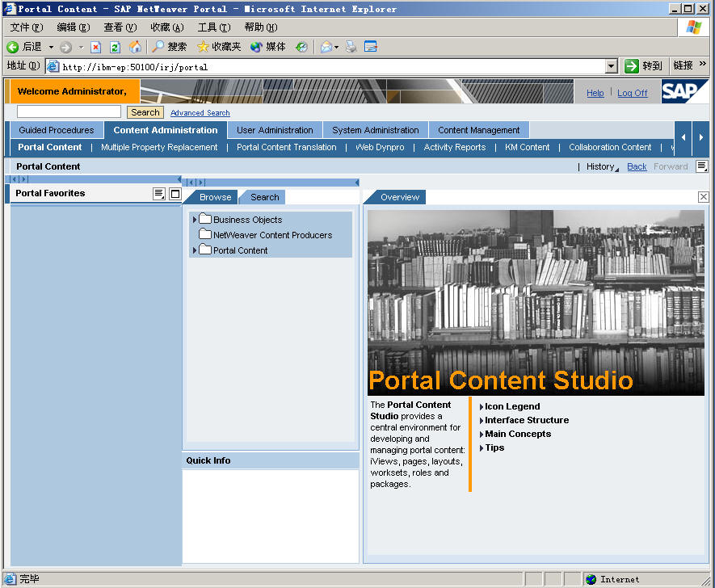Click the History clock icon
Image resolution: width=715 pixels, height=588 pixels.
tap(301, 47)
